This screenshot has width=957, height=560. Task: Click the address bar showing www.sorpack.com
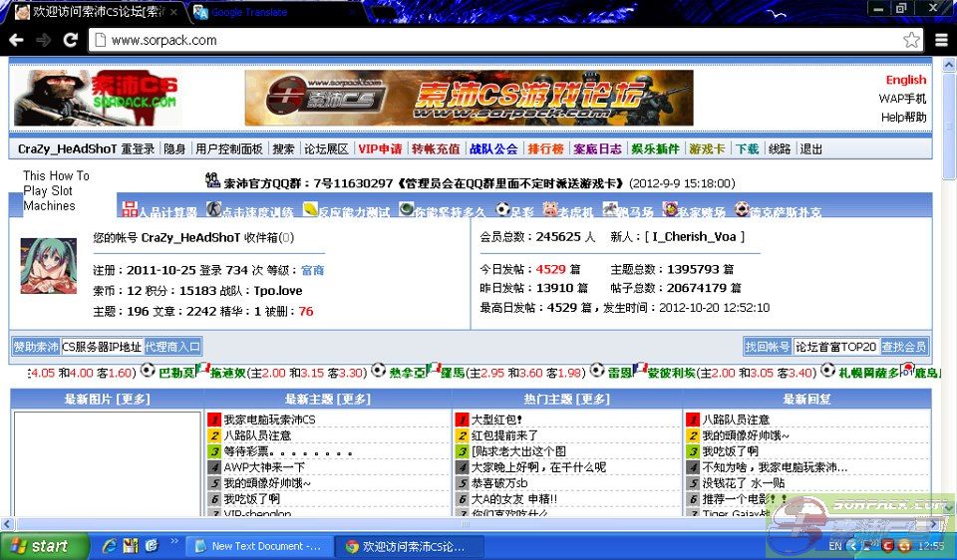point(497,40)
